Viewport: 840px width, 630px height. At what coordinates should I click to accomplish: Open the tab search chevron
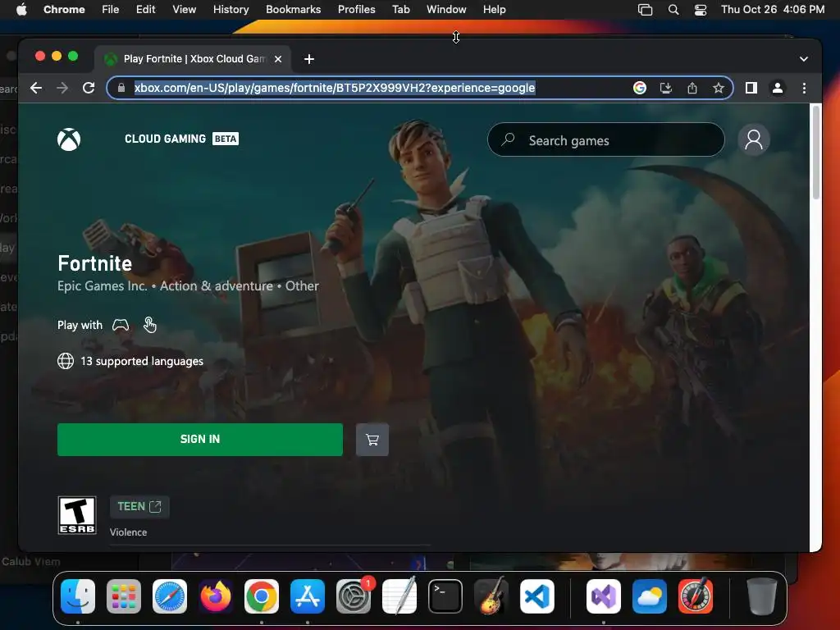tap(804, 59)
